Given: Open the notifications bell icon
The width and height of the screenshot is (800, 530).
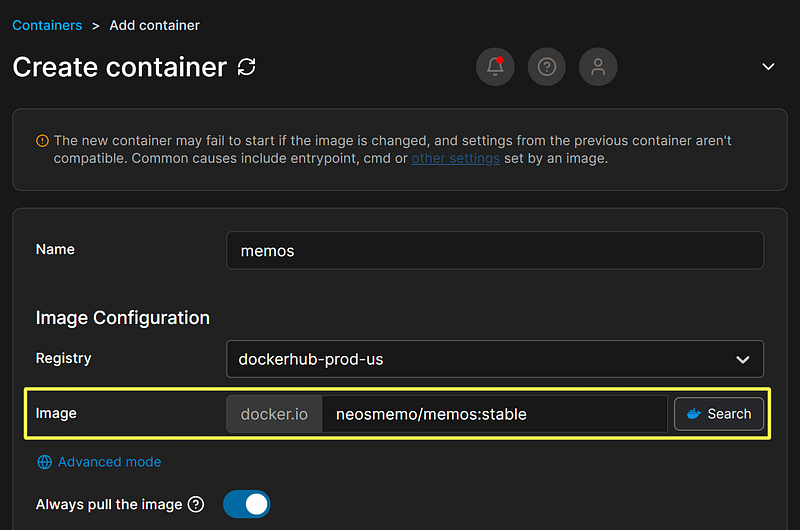Looking at the screenshot, I should pyautogui.click(x=495, y=67).
